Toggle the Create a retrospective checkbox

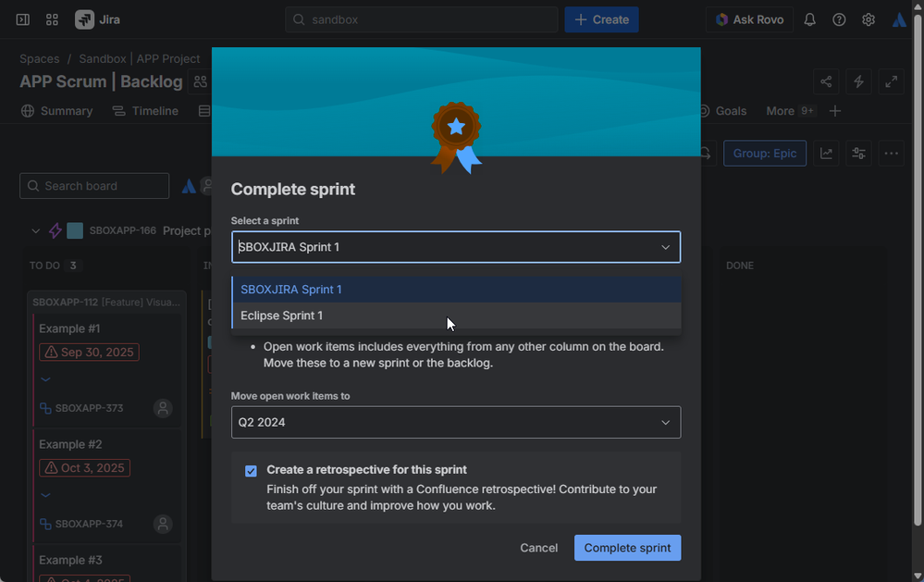pos(251,471)
